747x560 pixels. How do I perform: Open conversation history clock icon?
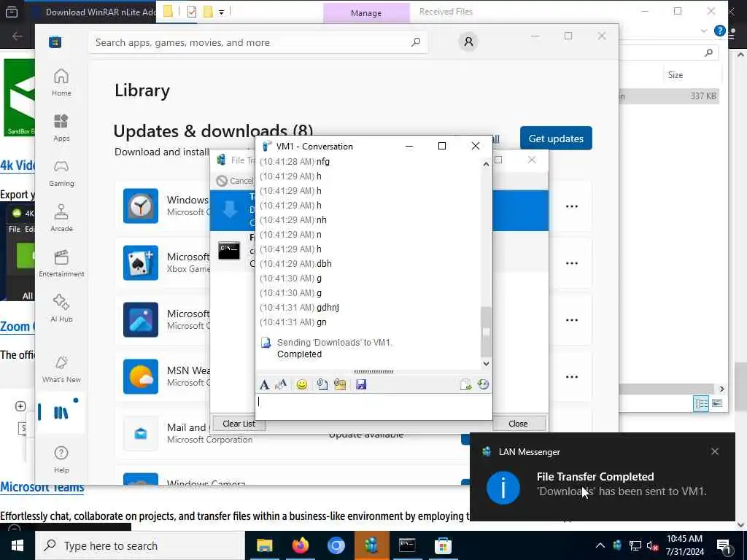[x=483, y=384]
